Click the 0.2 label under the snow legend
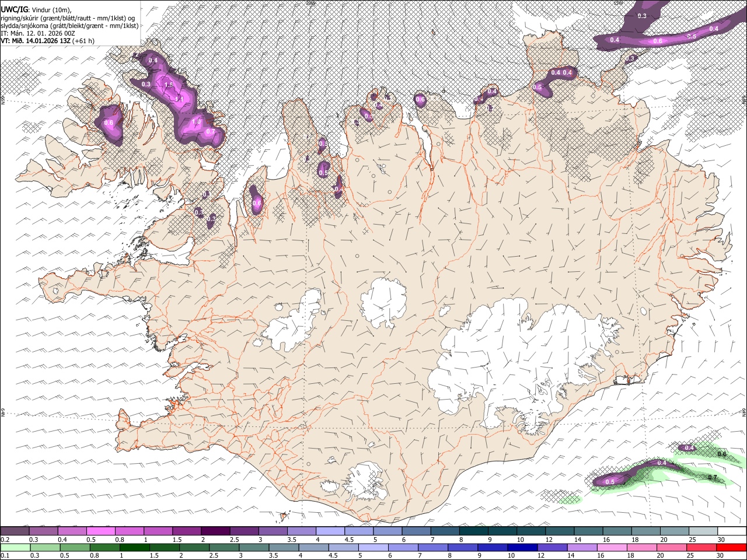The height and width of the screenshot is (560, 747). tap(6, 540)
